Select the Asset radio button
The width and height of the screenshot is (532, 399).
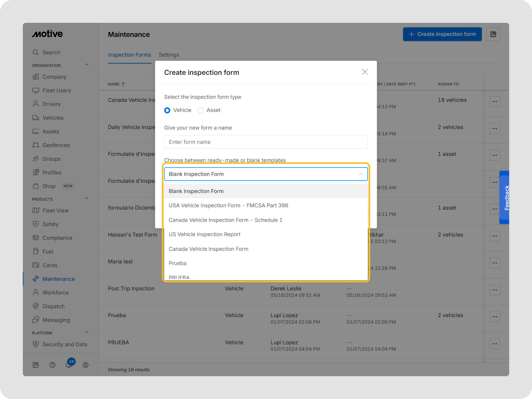[x=201, y=110]
